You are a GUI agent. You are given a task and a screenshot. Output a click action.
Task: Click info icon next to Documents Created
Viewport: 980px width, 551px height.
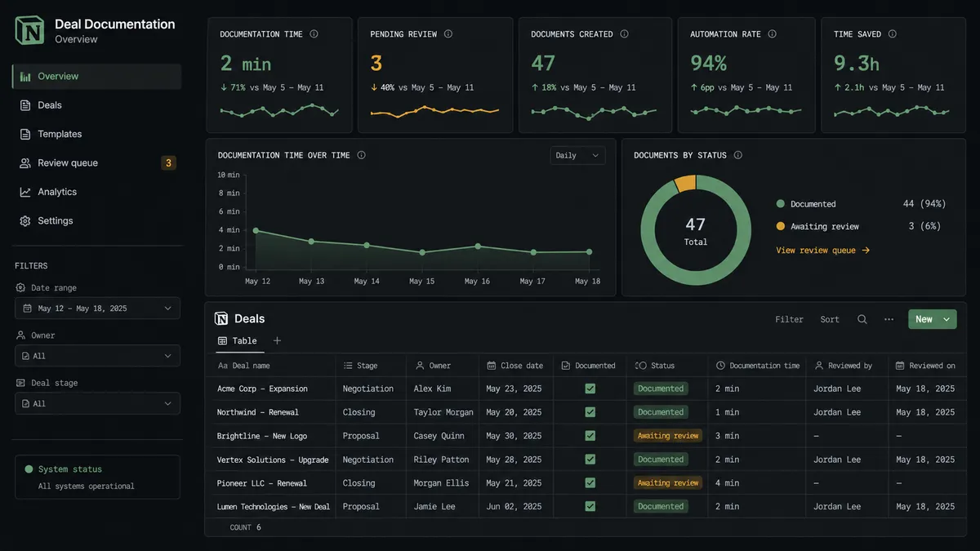(625, 34)
